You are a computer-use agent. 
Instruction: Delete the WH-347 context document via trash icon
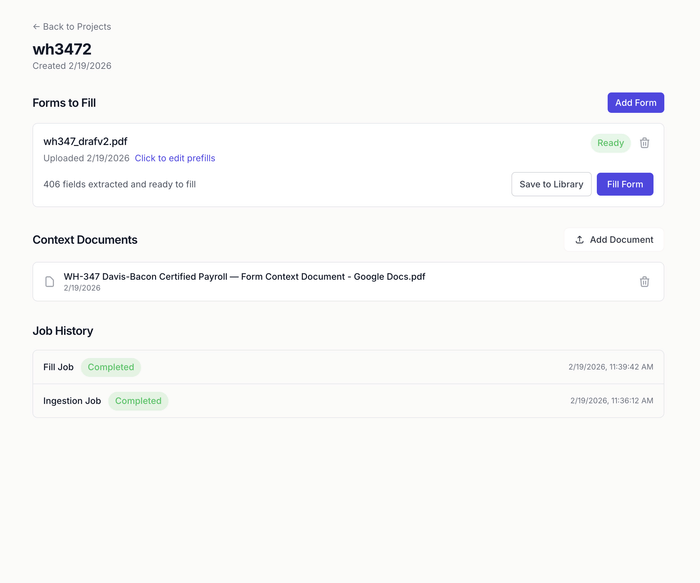coord(644,282)
